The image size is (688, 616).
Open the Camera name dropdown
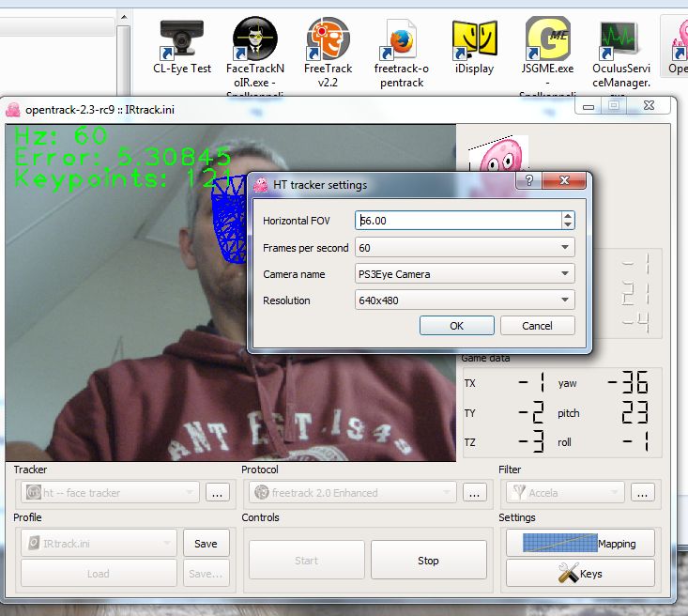(x=465, y=274)
